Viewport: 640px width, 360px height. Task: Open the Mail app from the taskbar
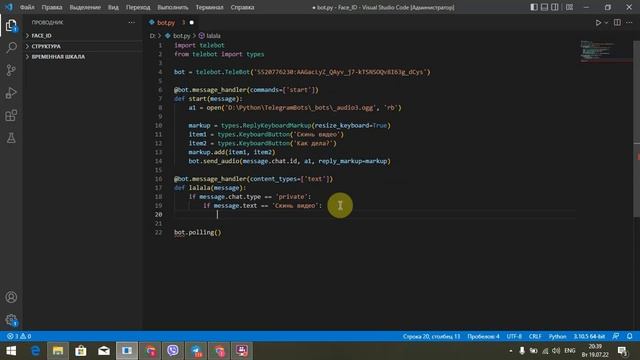click(x=104, y=351)
